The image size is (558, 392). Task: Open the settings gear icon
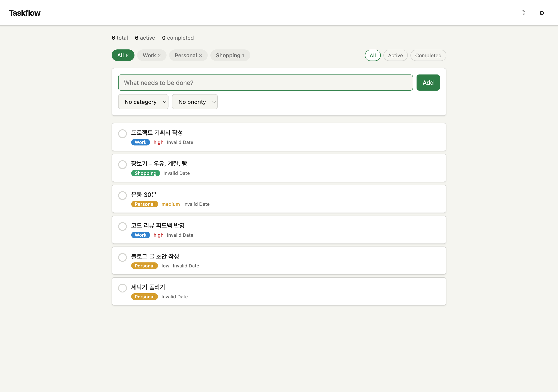click(541, 13)
